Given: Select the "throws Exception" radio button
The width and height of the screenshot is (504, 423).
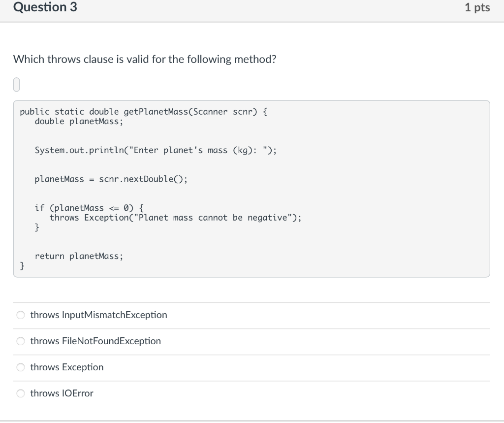Looking at the screenshot, I should click(x=21, y=367).
